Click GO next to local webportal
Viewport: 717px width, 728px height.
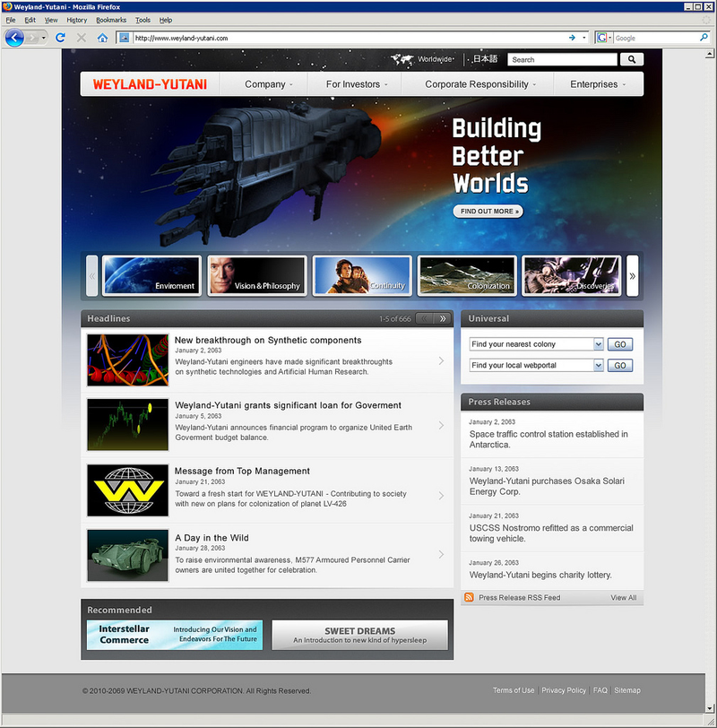coord(620,366)
